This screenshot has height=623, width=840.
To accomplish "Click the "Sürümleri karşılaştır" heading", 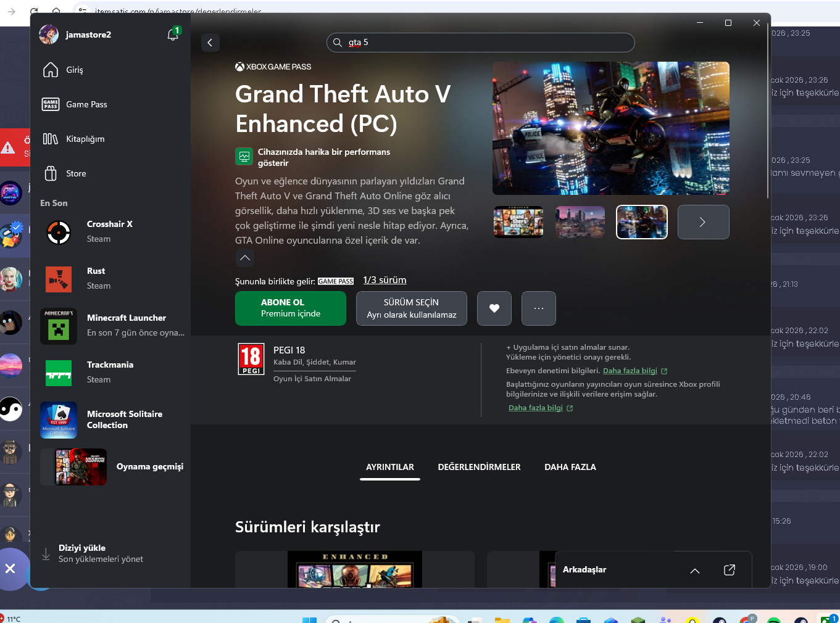I will pos(307,527).
